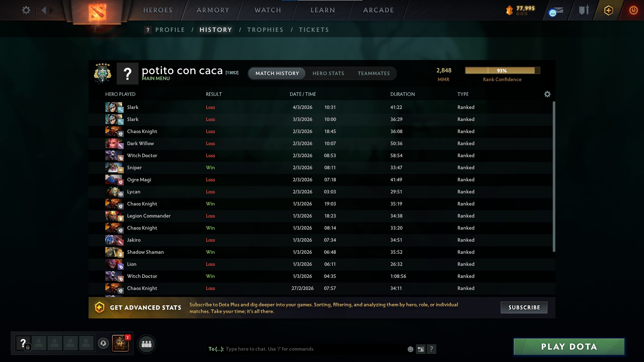
Task: Click the Legion Commander hero portrait
Action: coord(114,216)
